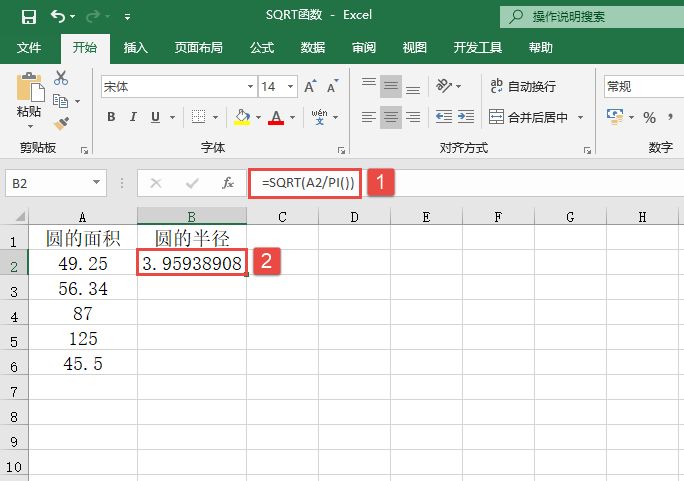Expand the Paste options arrow below 粘贴
684x481 pixels.
click(x=30, y=126)
